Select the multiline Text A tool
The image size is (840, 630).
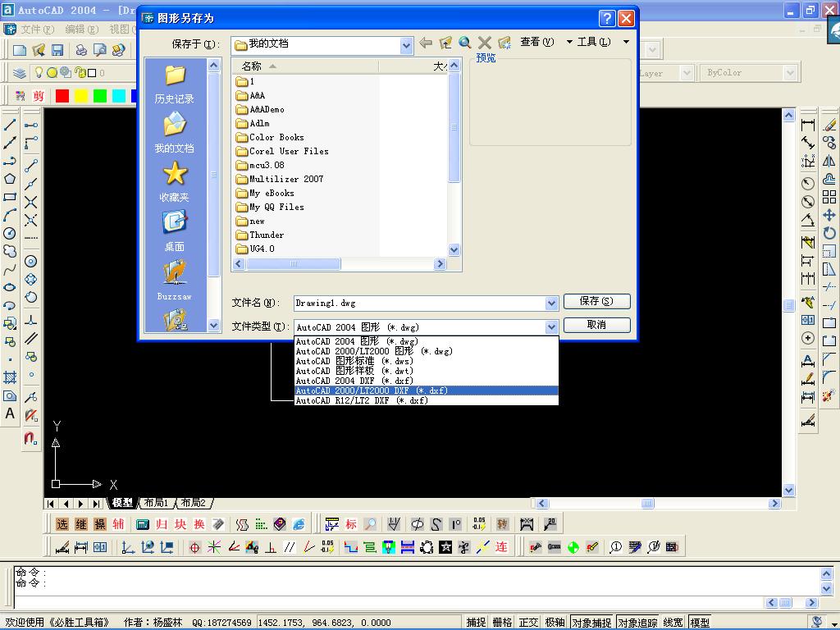point(10,413)
